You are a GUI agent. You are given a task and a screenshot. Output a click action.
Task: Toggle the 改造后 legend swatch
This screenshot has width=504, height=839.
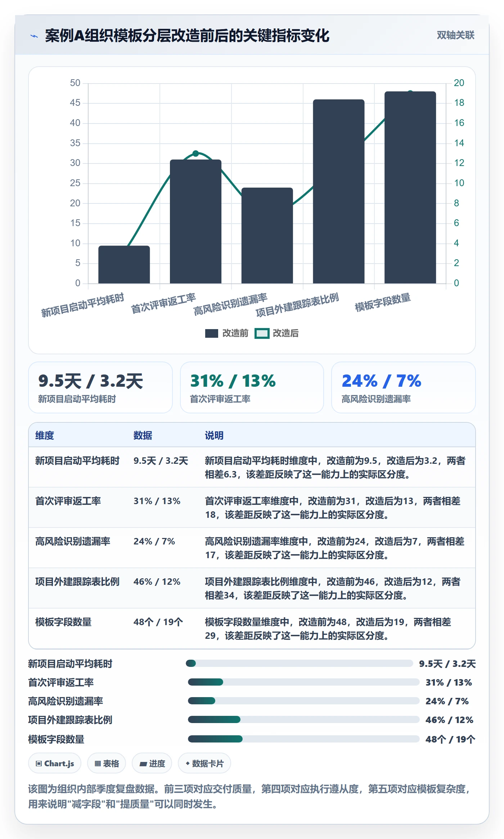[x=262, y=333]
